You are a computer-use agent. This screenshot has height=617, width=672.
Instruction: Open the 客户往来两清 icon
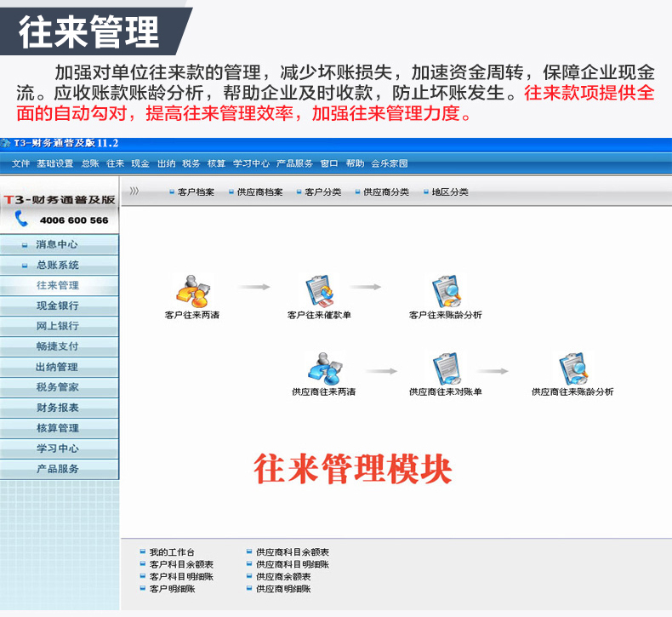[194, 292]
